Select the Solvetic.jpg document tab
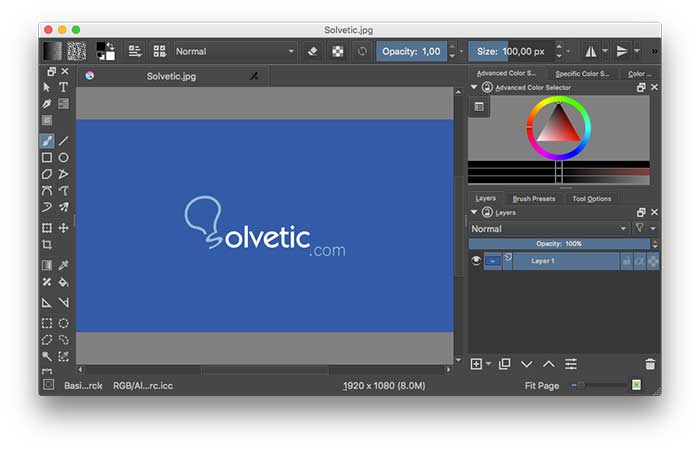Viewport: 700px width, 451px height. click(171, 76)
